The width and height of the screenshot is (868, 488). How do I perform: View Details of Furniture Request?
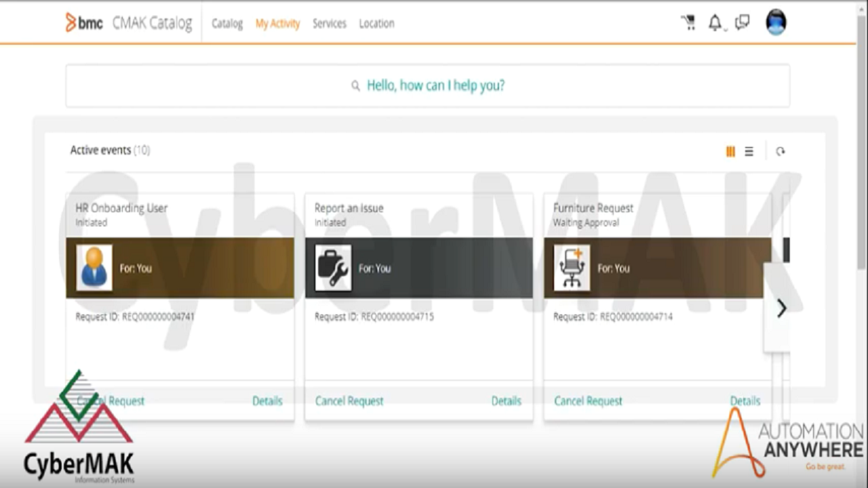(x=745, y=401)
